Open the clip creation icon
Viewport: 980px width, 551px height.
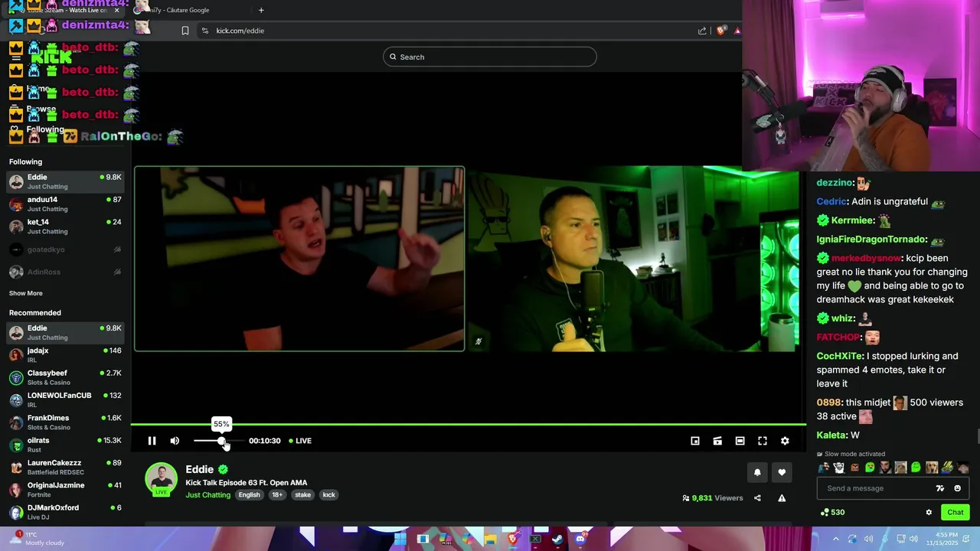click(x=717, y=441)
